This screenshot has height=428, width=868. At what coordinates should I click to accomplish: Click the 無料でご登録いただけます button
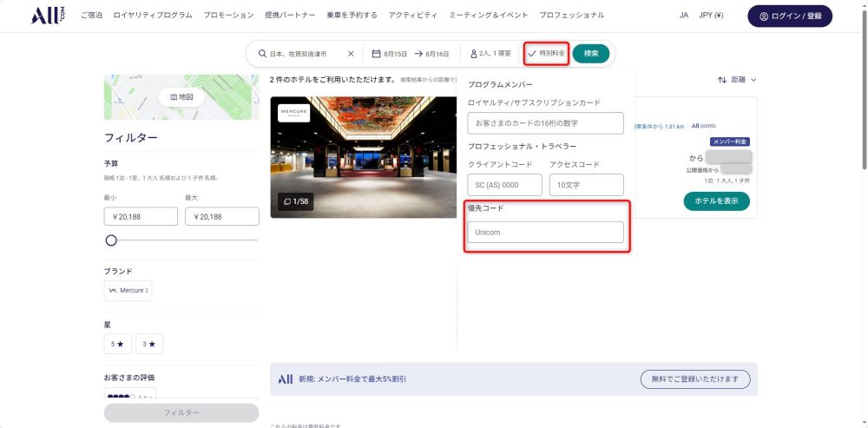(x=695, y=379)
